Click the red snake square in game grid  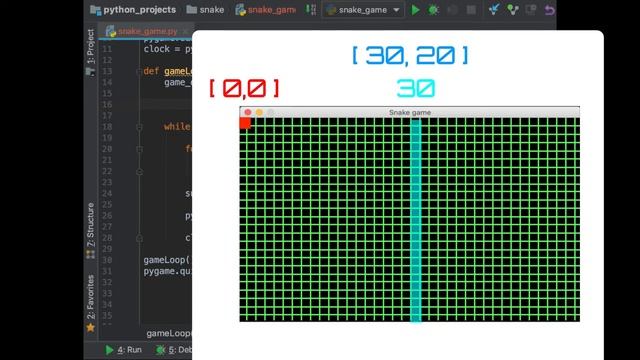245,123
